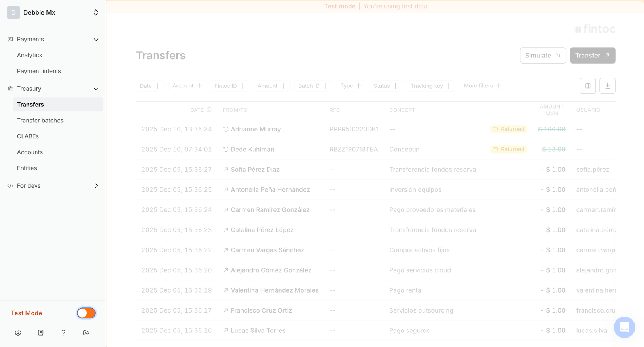Click the Conceptín concept cell

[404, 149]
